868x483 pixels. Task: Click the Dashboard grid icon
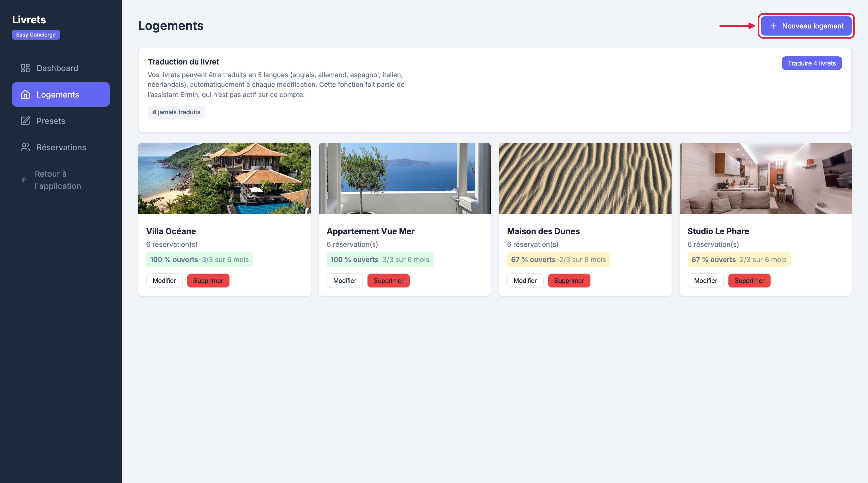pyautogui.click(x=25, y=68)
